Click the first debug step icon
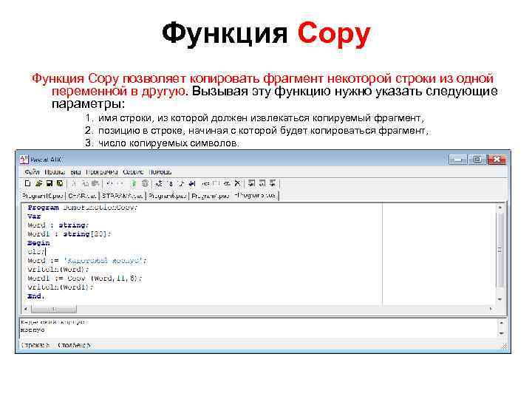Image resolution: width=532 pixels, height=399 pixels. point(158,183)
